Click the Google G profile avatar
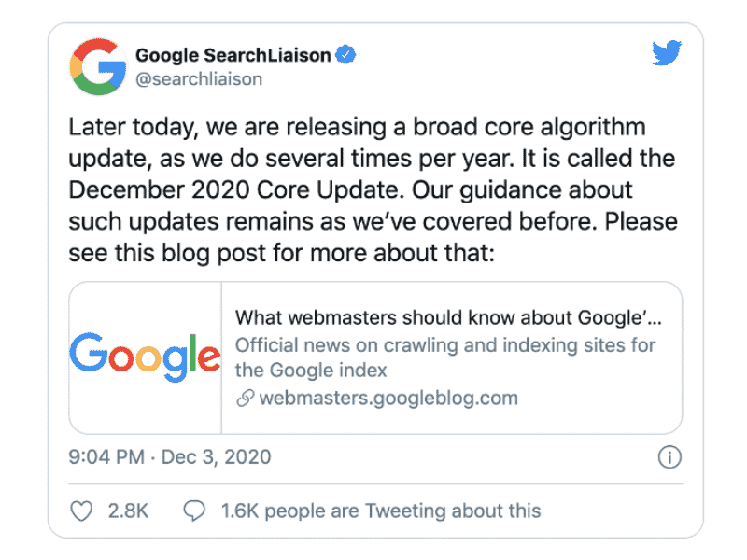This screenshot has height=560, width=747. tap(98, 66)
